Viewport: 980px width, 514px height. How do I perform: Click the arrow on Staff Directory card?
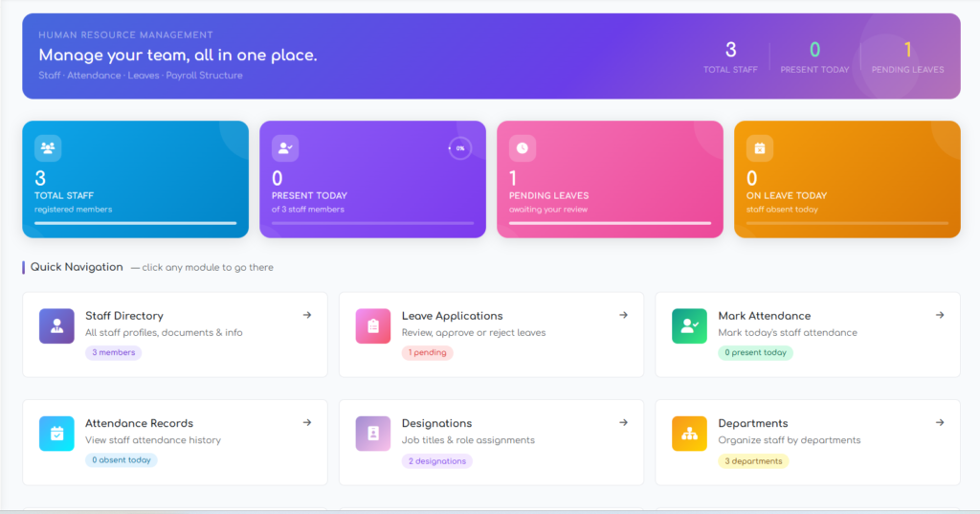(307, 315)
